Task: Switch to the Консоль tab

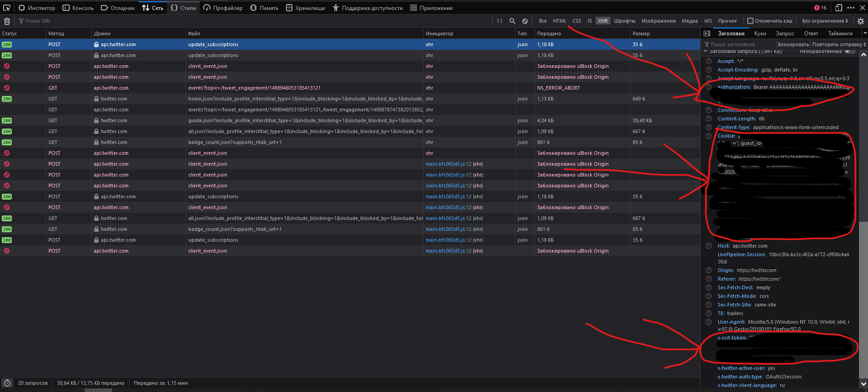Action: (x=78, y=8)
